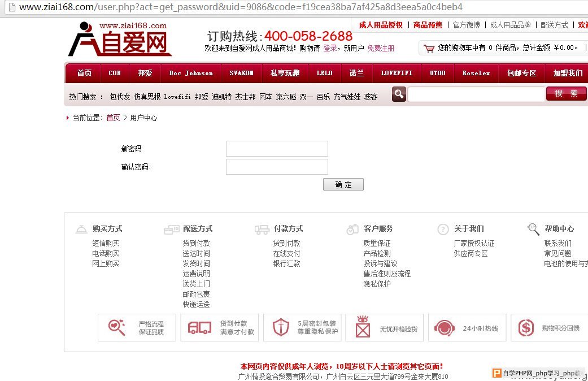
Task: Click hot search term 骇客
Action: 371,97
